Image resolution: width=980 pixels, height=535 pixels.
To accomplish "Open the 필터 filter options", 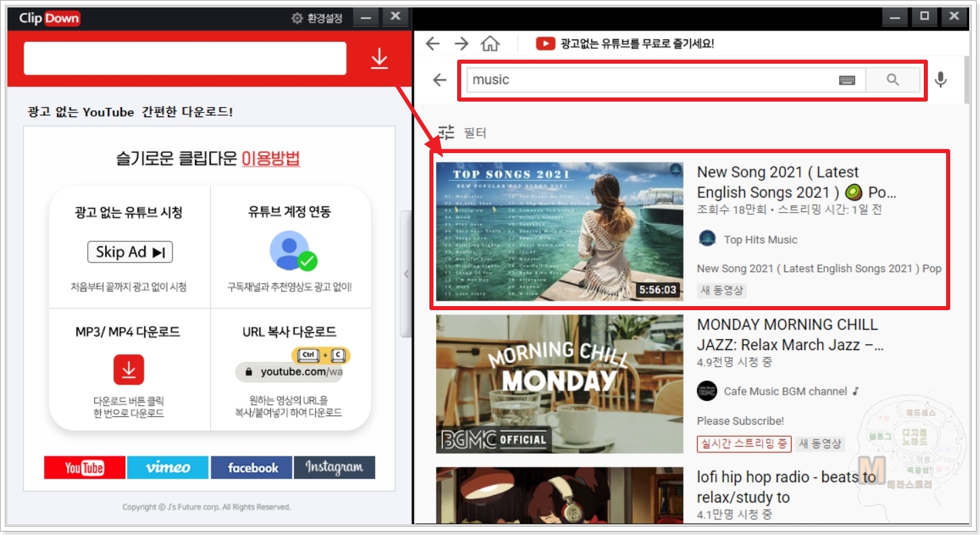I will pyautogui.click(x=463, y=133).
